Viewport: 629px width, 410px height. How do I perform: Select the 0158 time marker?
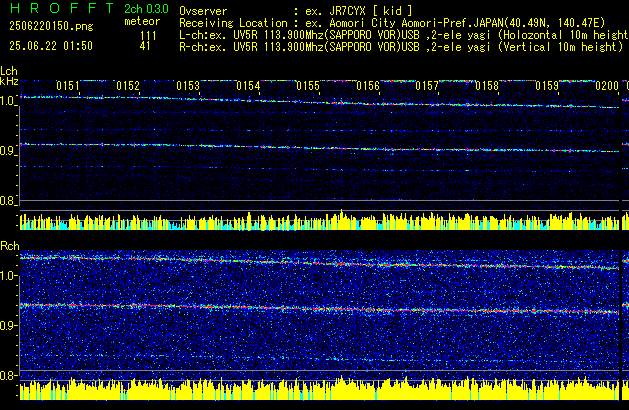point(487,86)
